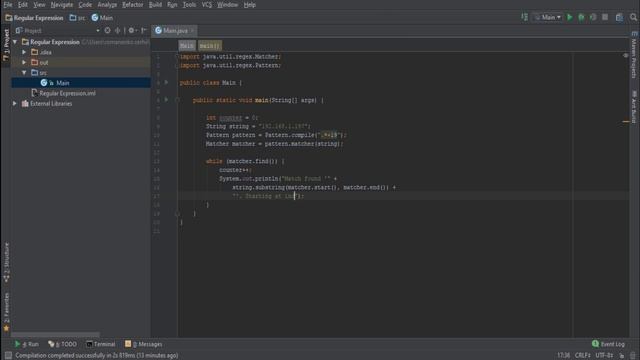The width and height of the screenshot is (640, 360).
Task: Click the gray Stop square icon
Action: [x=605, y=17]
